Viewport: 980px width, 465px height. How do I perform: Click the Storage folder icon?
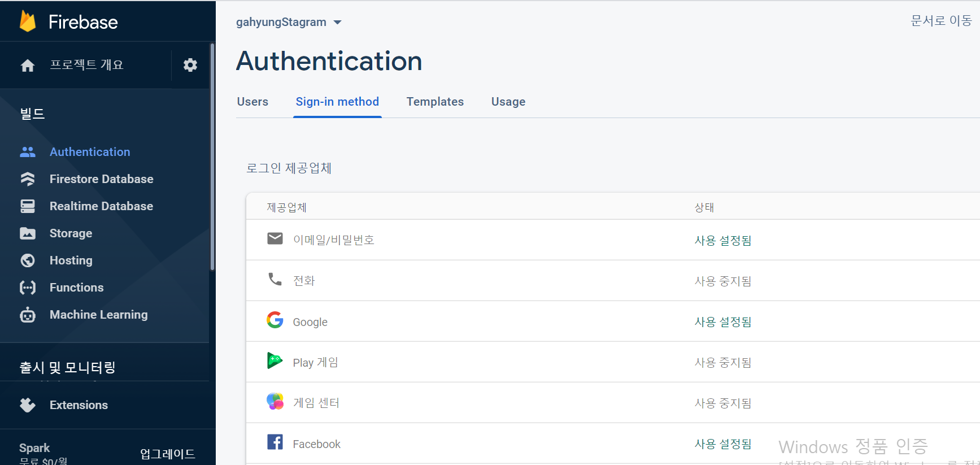pyautogui.click(x=28, y=233)
